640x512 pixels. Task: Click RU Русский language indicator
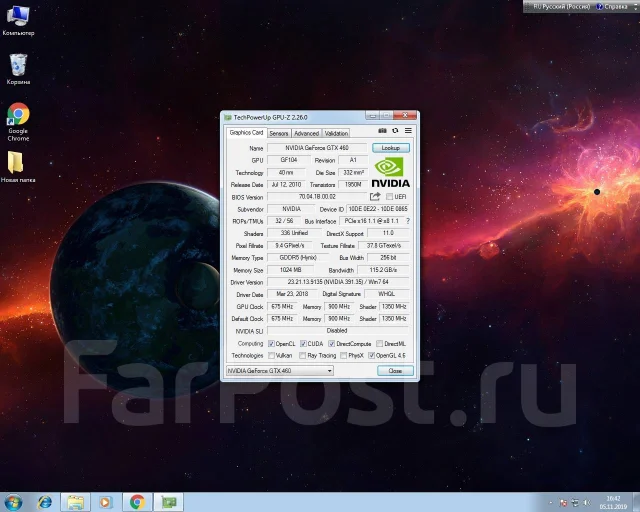562,7
